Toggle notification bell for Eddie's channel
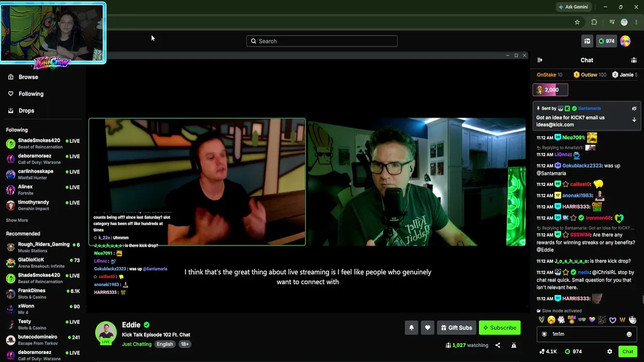Viewport: 644px width, 362px height. 412,328
